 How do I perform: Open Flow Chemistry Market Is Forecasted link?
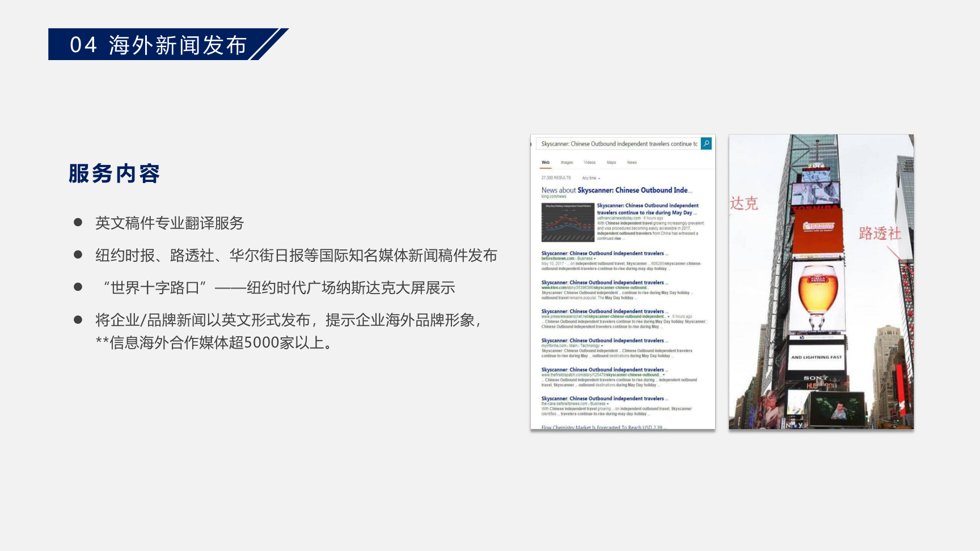(603, 427)
